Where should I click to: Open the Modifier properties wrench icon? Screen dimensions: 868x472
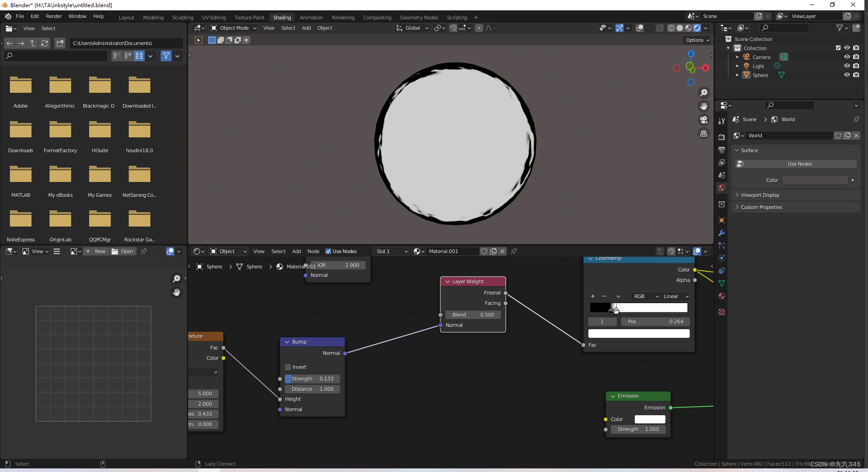tap(722, 233)
